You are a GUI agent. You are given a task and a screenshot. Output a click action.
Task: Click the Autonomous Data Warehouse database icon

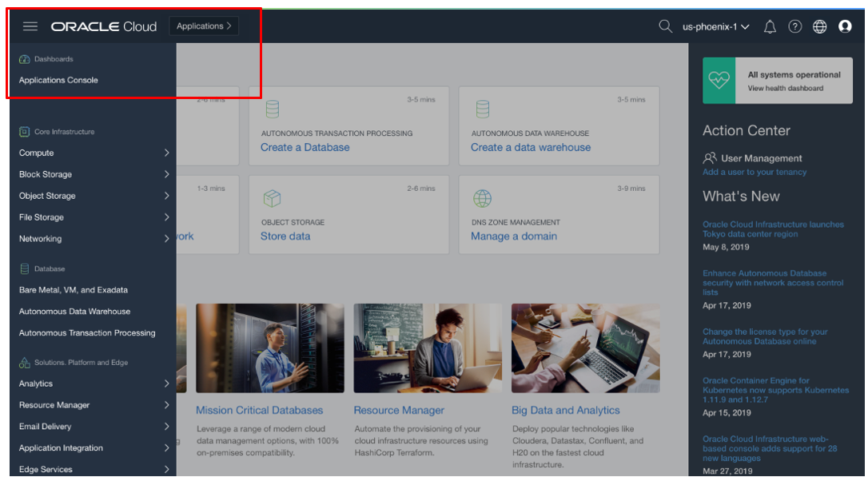[x=482, y=109]
